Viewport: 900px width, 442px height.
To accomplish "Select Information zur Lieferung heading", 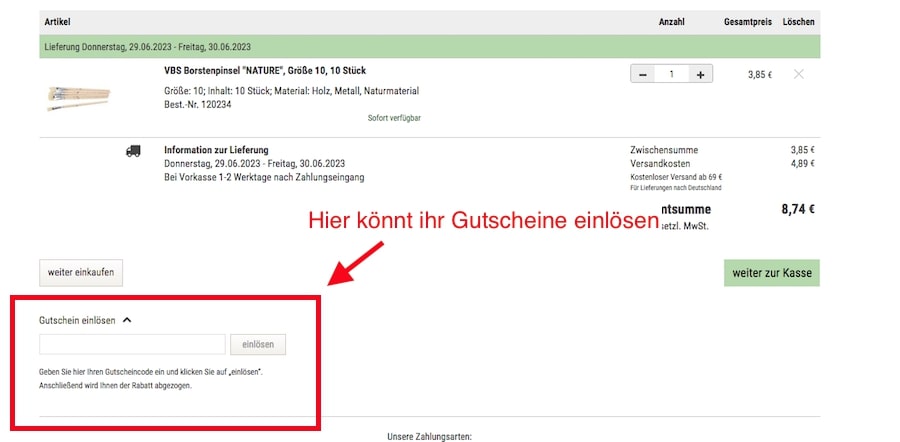I will (216, 151).
